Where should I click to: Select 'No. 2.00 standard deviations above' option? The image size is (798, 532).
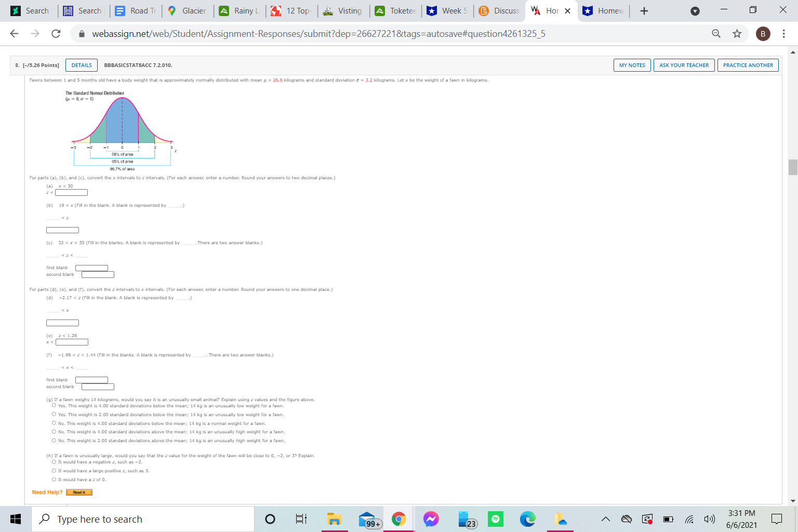54,441
